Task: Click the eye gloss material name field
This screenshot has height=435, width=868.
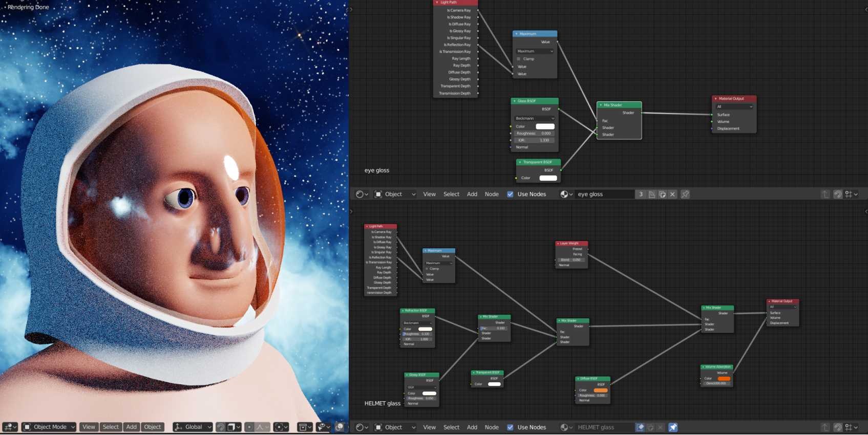Action: coord(605,194)
